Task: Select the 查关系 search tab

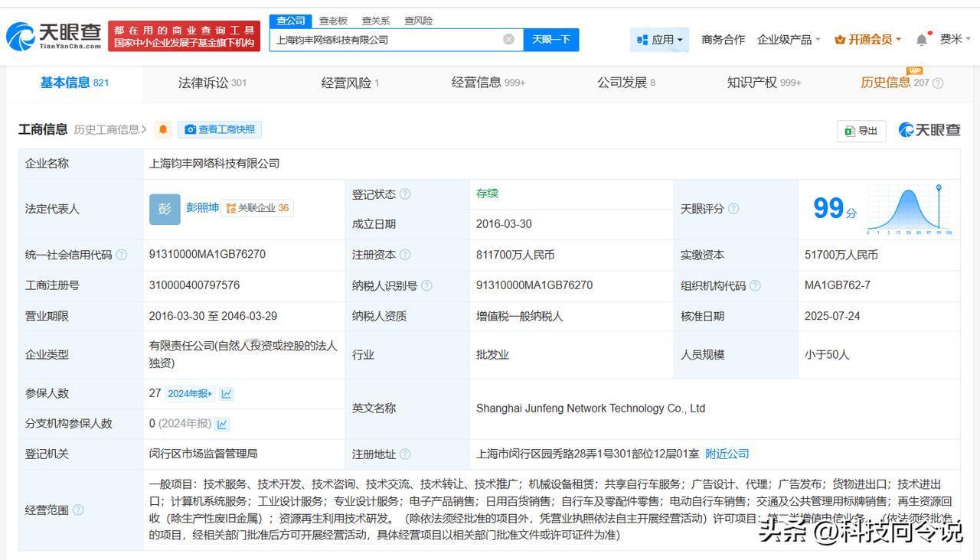Action: tap(376, 21)
